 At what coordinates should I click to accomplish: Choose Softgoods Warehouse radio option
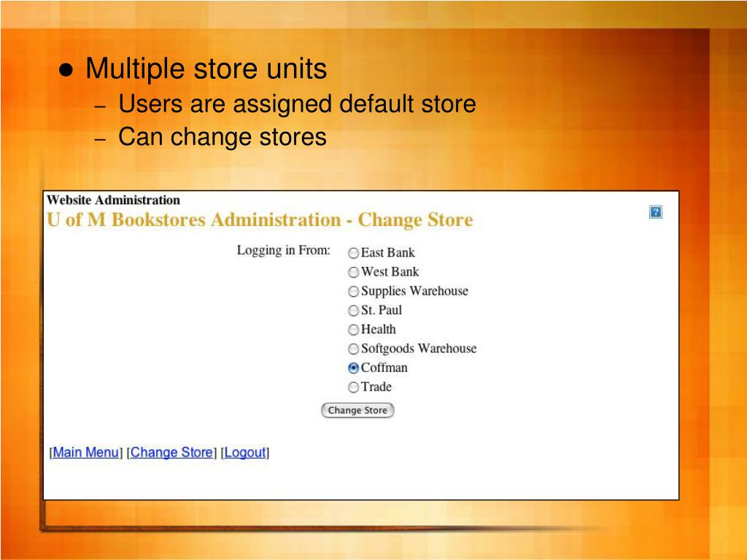pyautogui.click(x=353, y=349)
